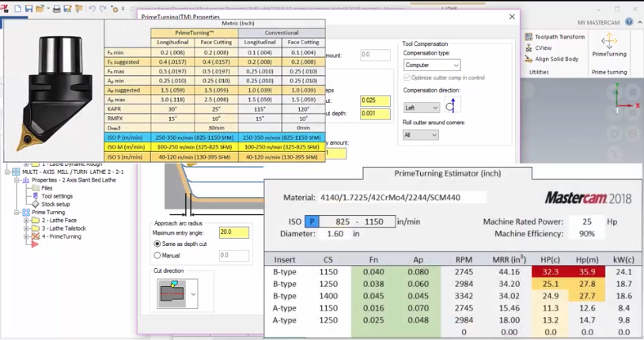
Task: Open the Cut direction image dropdown
Action: pyautogui.click(x=193, y=294)
